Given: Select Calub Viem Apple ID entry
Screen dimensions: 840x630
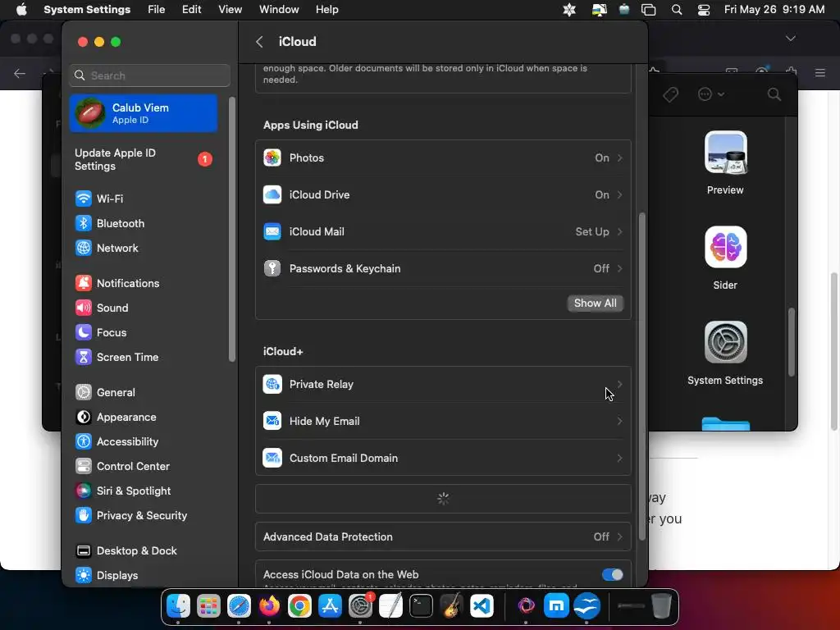Looking at the screenshot, I should [x=144, y=113].
